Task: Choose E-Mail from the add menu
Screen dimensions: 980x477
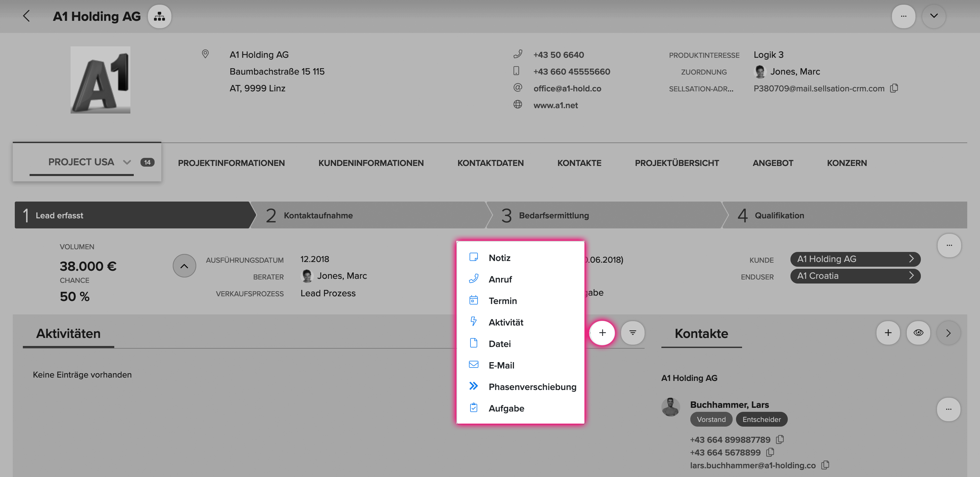Action: (x=520, y=365)
